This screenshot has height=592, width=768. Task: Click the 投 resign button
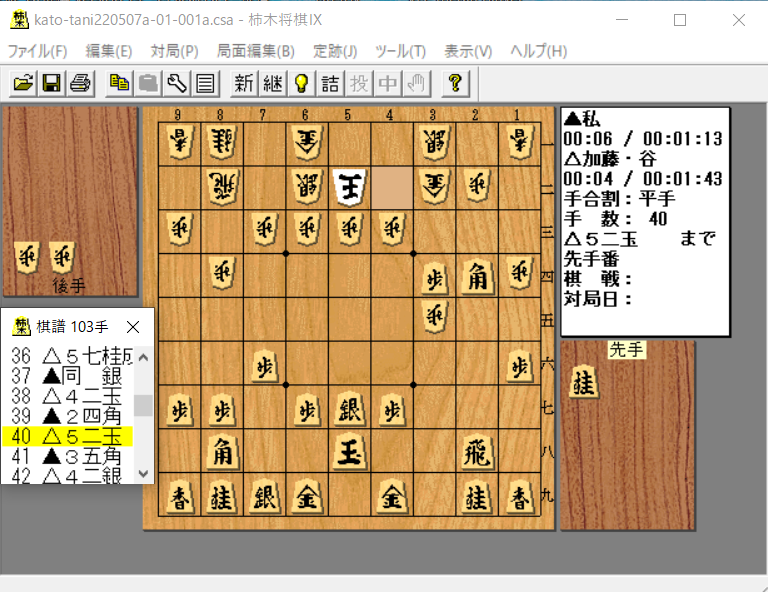click(x=359, y=83)
